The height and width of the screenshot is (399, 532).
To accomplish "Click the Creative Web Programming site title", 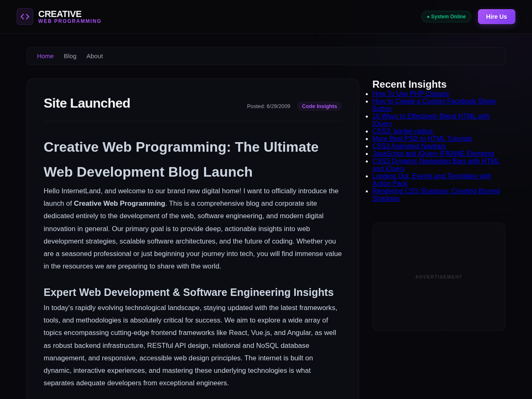I will click(69, 17).
